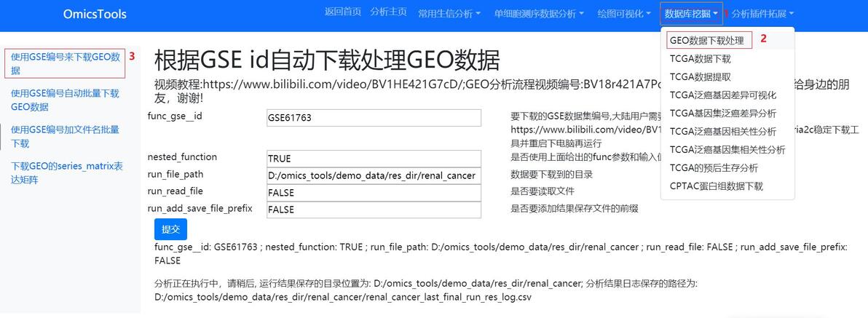Focus the func_gse__id input field
Viewport: 868px width, 318px height.
coord(374,118)
